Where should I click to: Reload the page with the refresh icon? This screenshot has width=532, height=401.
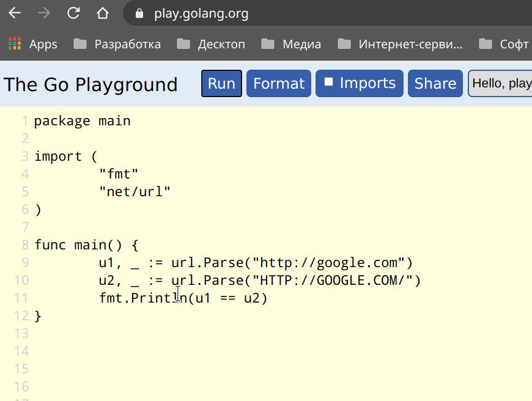73,13
